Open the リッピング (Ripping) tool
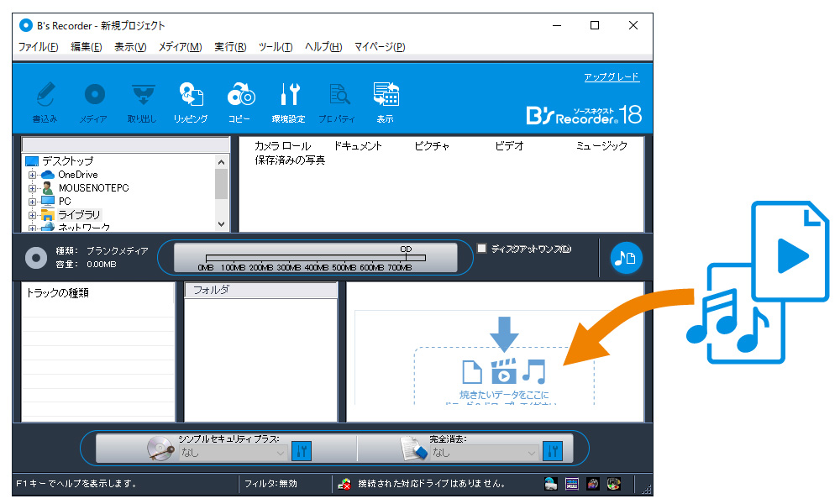The width and height of the screenshot is (840, 504). coord(191,95)
